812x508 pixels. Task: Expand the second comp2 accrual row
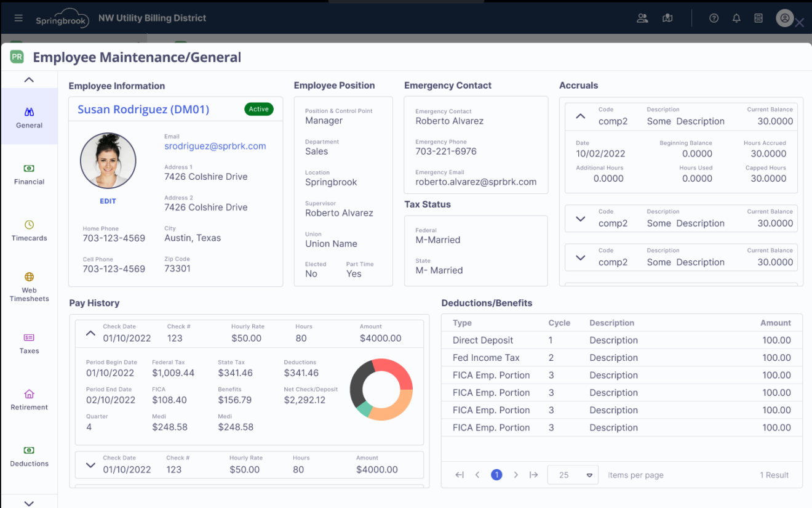580,219
